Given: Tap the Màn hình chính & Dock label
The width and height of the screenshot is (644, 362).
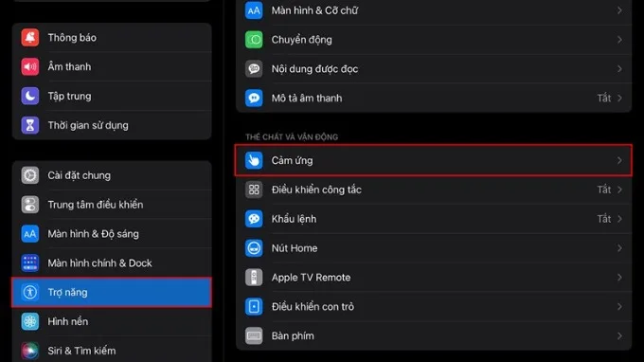Looking at the screenshot, I should [x=99, y=263].
